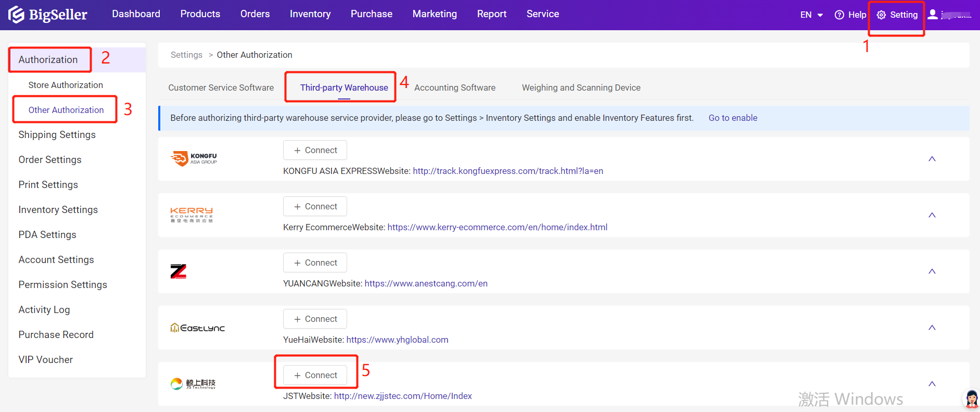Open the customer support chat avatar
This screenshot has width=980, height=412.
[x=971, y=399]
